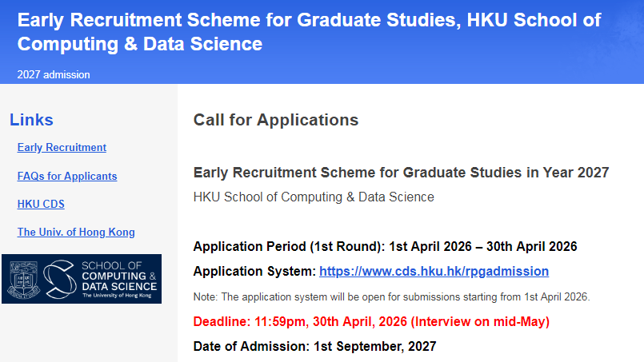The image size is (644, 362).
Task: Click the small University of Hong Kong logo caption
Action: tap(117, 295)
